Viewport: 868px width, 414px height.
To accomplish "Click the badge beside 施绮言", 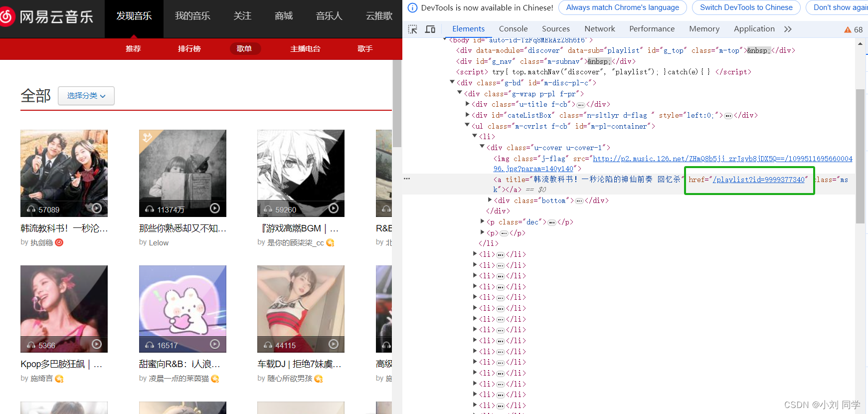I will tap(59, 379).
